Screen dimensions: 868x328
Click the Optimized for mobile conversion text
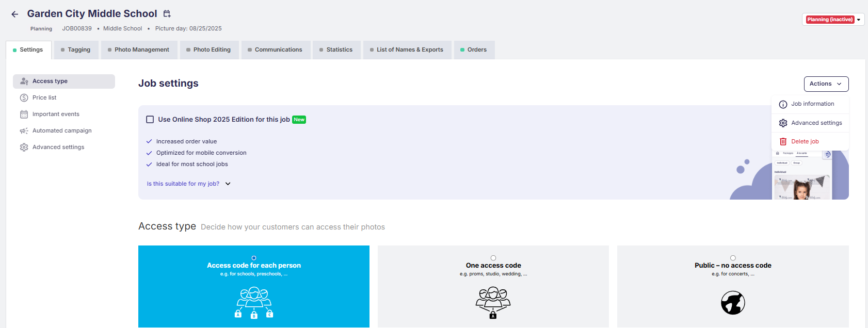[x=201, y=153]
